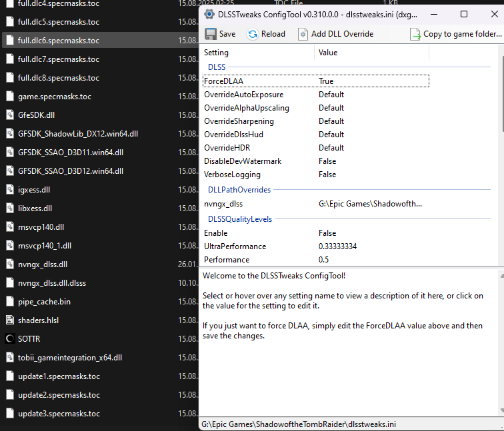Select the nvngx_dlss.dll file icon
This screenshot has width=504, height=431.
[x=10, y=264]
